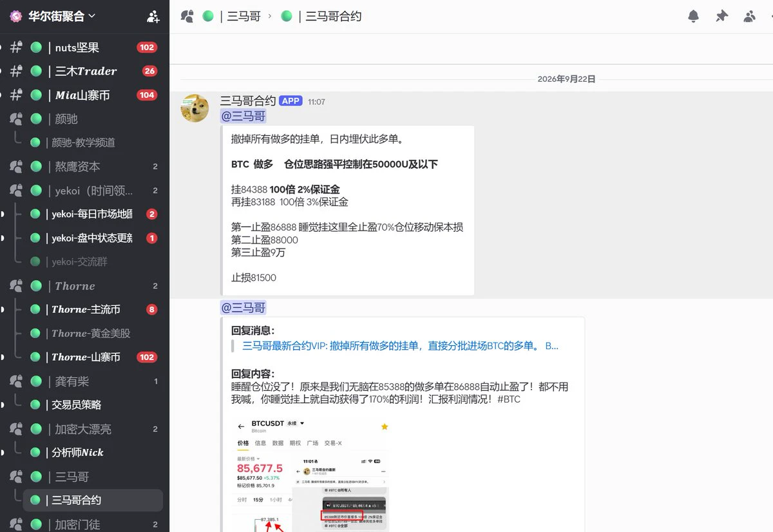This screenshot has height=532, width=773.
Task: Click invite people icon beside server name
Action: [x=153, y=17]
